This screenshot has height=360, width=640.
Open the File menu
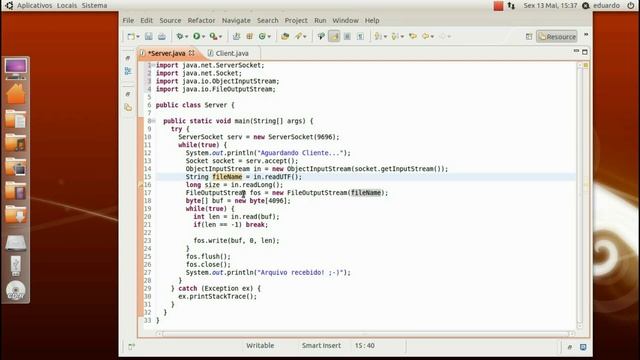click(x=128, y=20)
